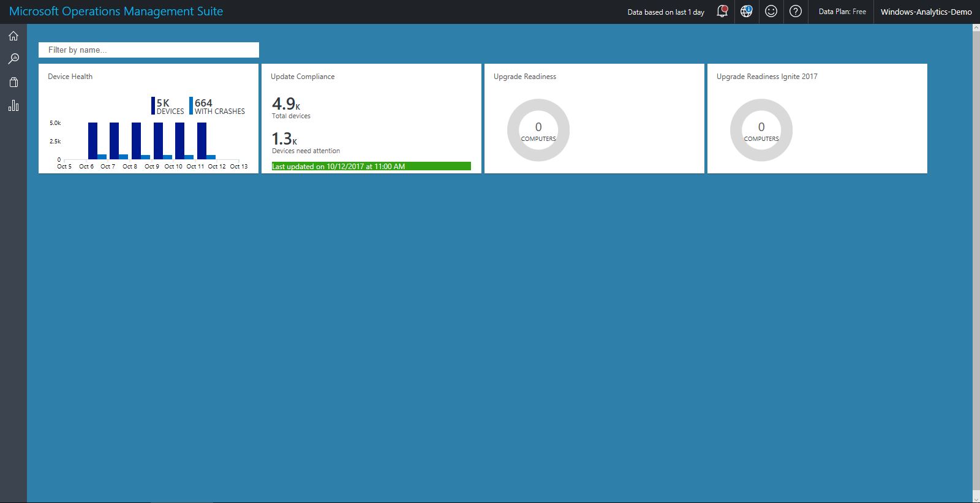980x503 pixels.
Task: Open Log Search magnifier icon
Action: 13,59
